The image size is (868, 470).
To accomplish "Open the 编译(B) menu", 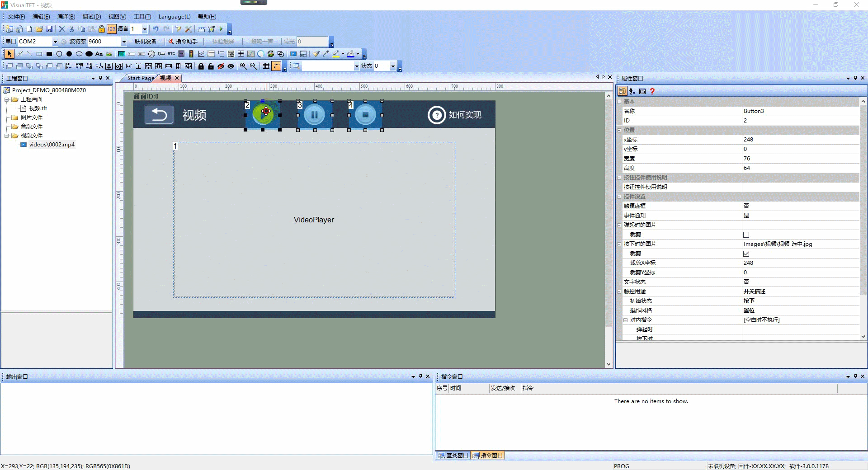I will point(66,17).
